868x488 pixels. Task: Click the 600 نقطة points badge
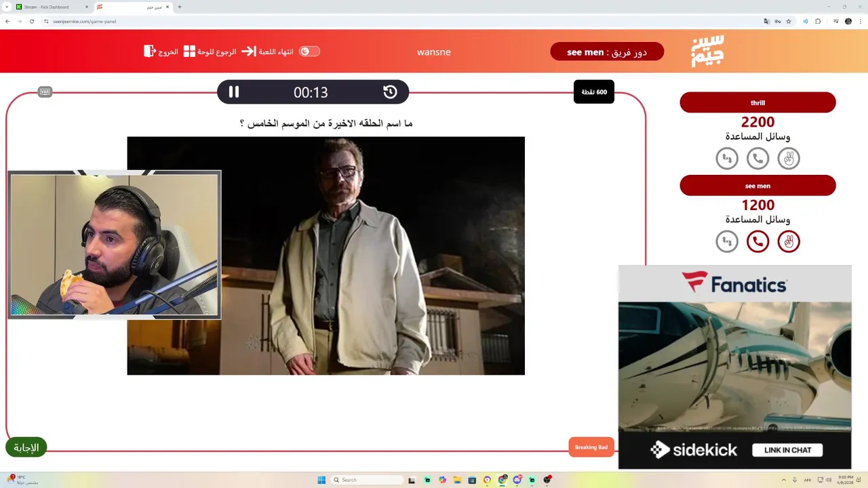[x=594, y=91]
